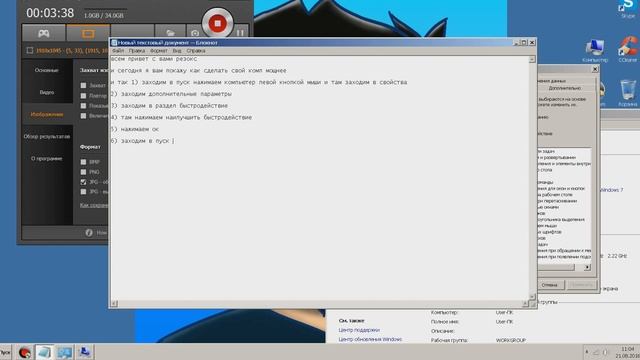This screenshot has width=640, height=360.
Task: Click the Пуск start button
Action: click(x=5, y=352)
